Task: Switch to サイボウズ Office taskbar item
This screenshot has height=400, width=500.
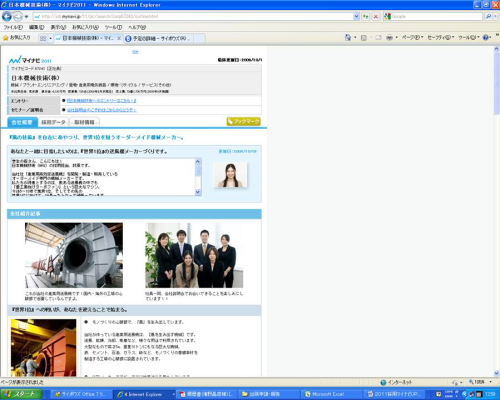Action: pyautogui.click(x=80, y=394)
